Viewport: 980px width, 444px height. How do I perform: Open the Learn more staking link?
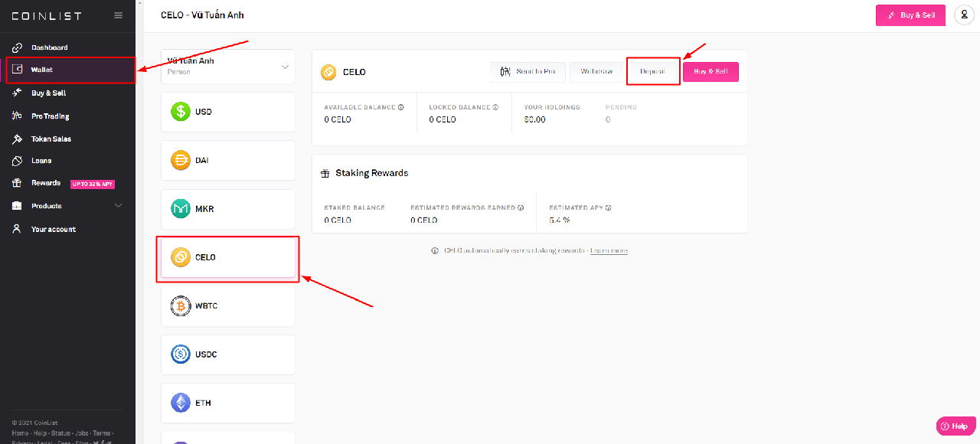[x=608, y=250]
